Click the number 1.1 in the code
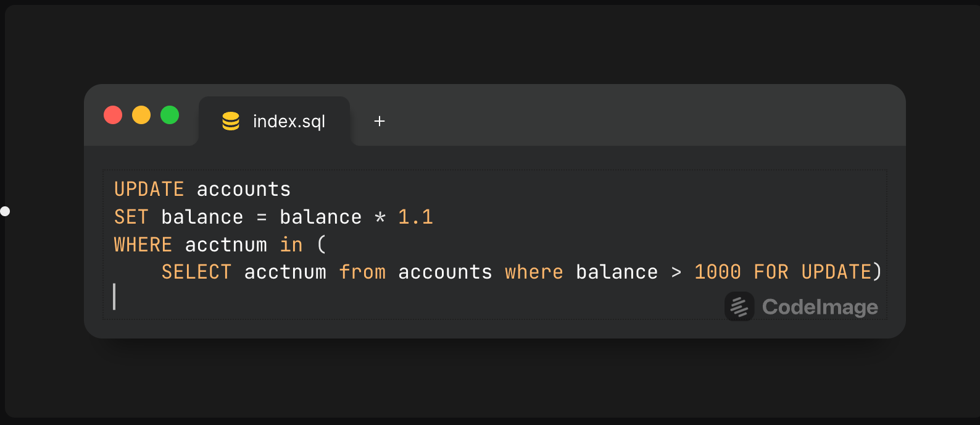 pyautogui.click(x=415, y=217)
